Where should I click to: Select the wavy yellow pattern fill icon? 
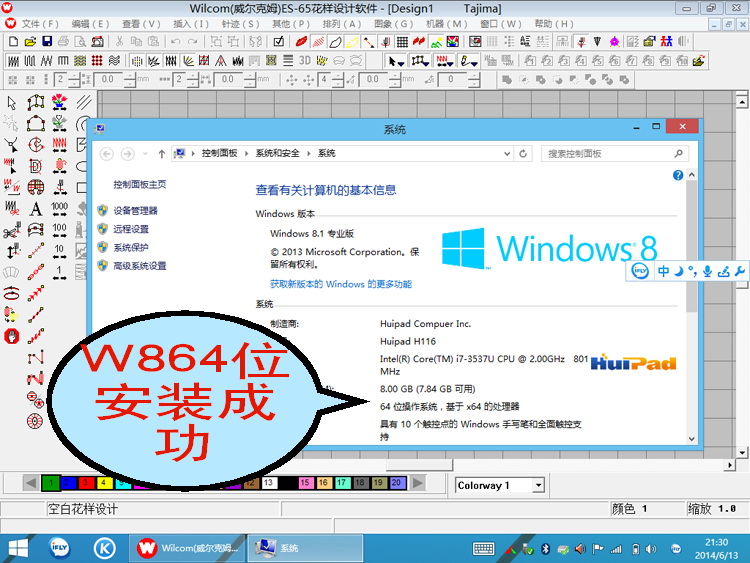click(80, 61)
